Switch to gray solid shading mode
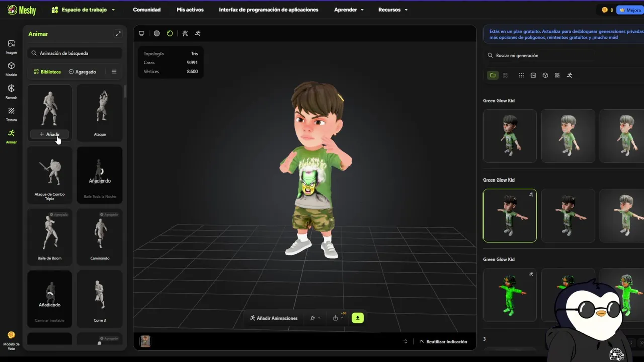The image size is (644, 362). (x=157, y=33)
